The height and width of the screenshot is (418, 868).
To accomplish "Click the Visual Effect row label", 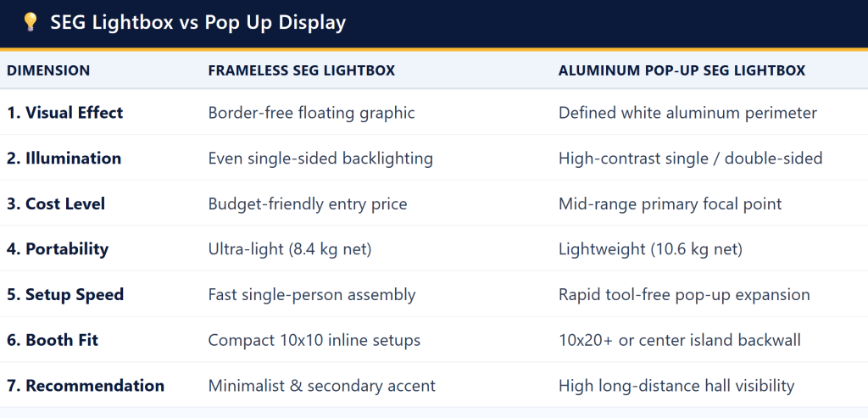I will [64, 113].
